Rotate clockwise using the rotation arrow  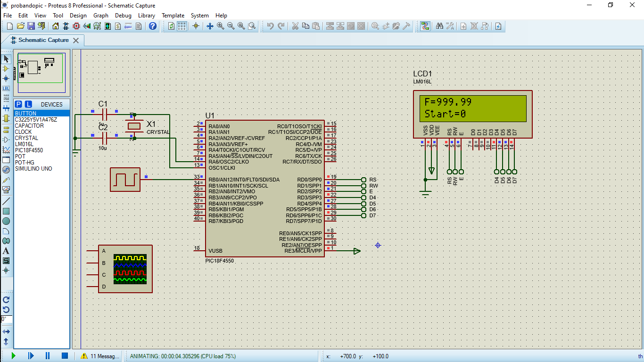(6, 300)
